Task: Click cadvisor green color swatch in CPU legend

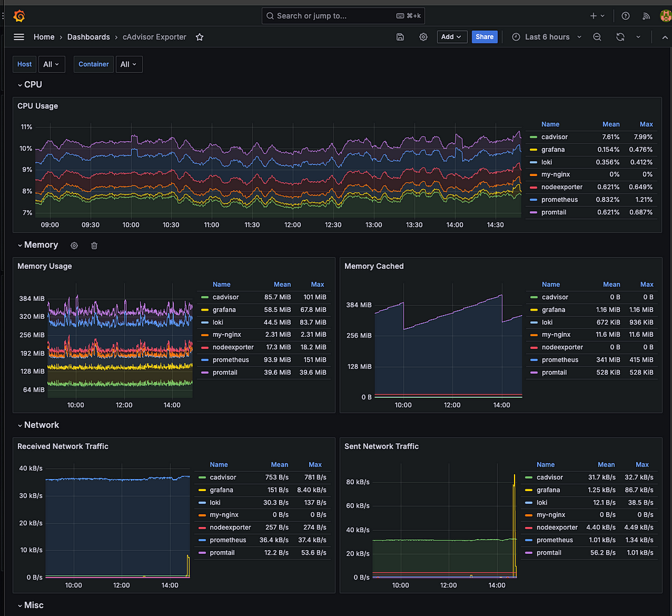Action: click(533, 137)
